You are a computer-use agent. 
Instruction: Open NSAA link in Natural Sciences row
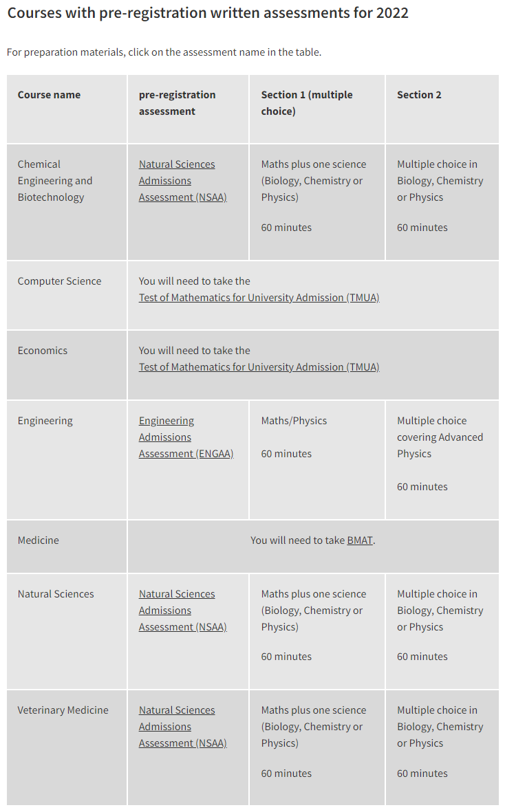pyautogui.click(x=182, y=611)
